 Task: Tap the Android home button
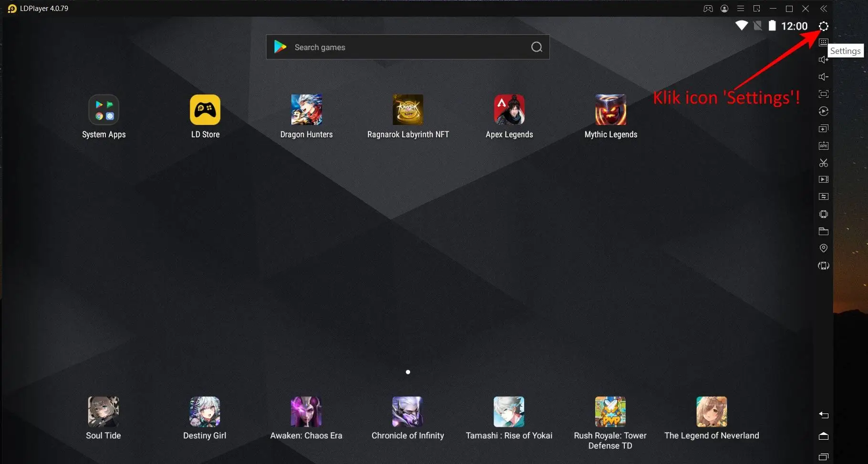(x=824, y=436)
